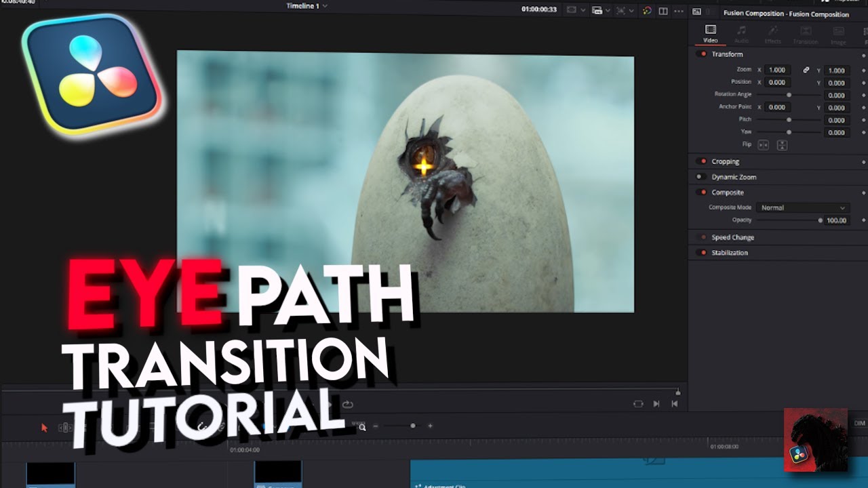The image size is (868, 488).
Task: Click the viewer scrubber bar playhead
Action: pos(677,392)
